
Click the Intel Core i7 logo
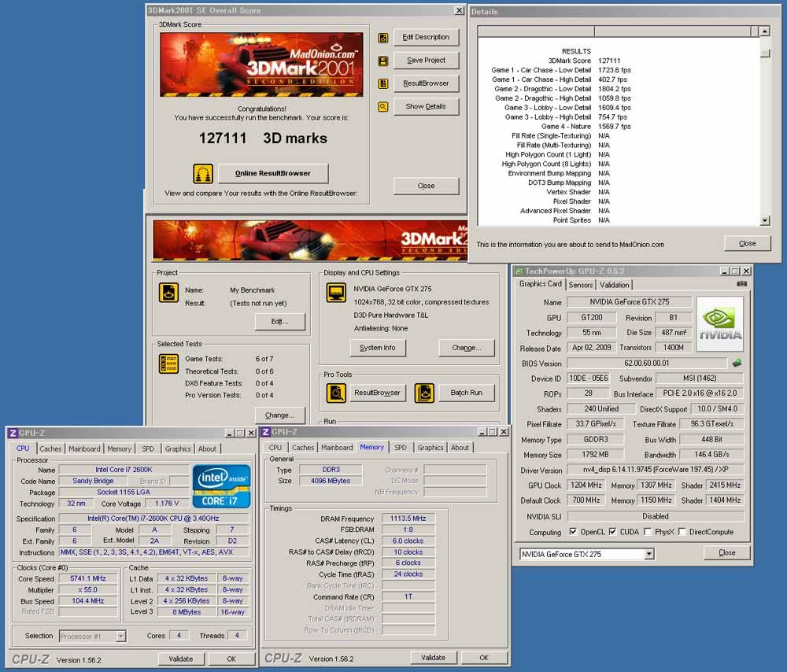pos(221,486)
